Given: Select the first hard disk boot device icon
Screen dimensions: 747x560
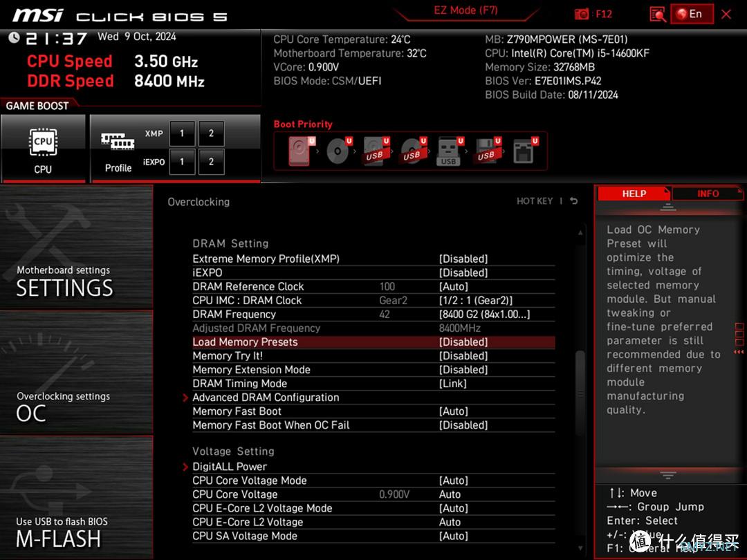Looking at the screenshot, I should tap(302, 151).
